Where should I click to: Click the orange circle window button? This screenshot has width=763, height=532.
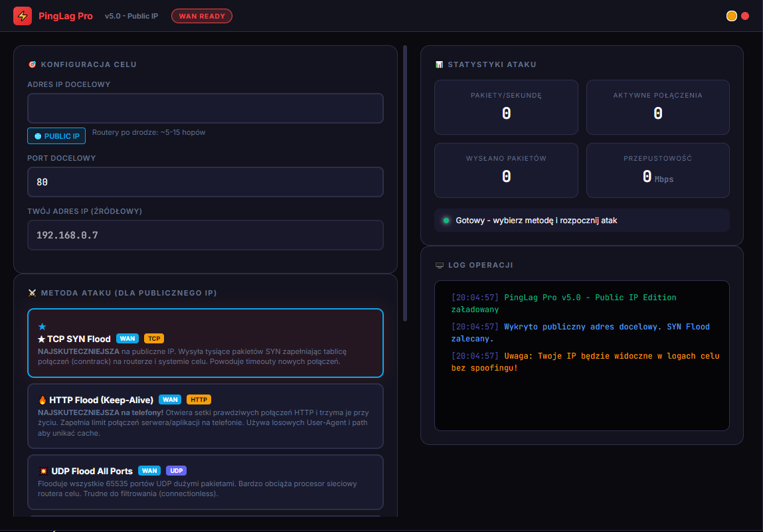[731, 16]
